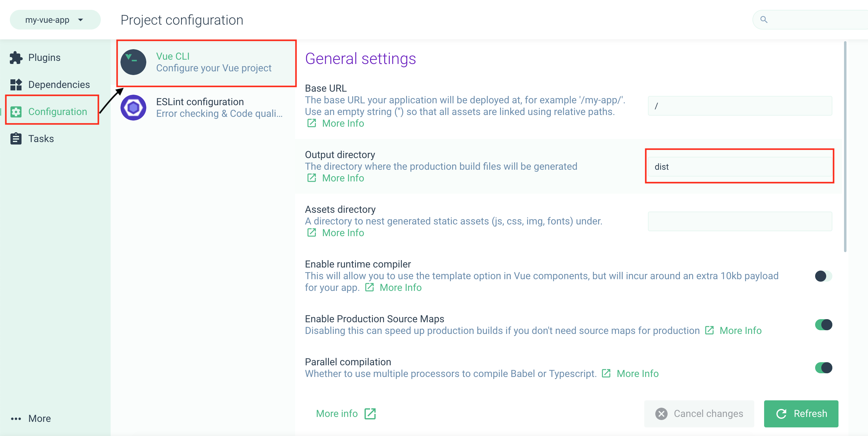Open the my-vue-app project dropdown
The height and width of the screenshot is (436, 868).
point(55,20)
